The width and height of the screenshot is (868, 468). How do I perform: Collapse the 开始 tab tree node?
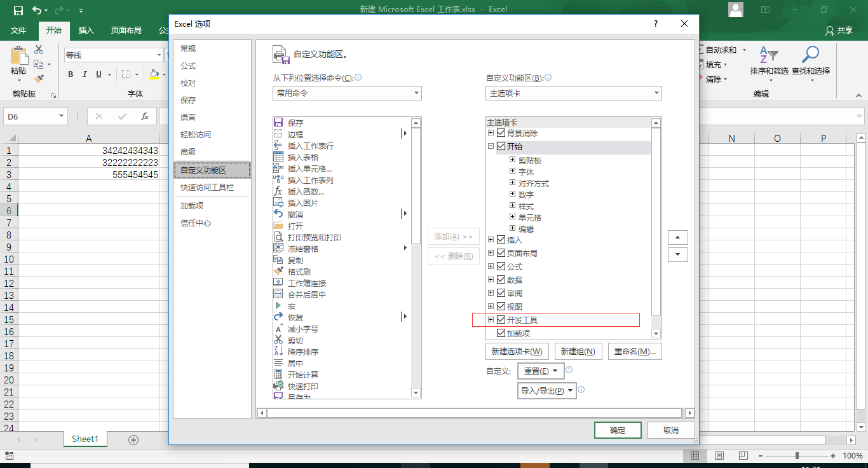coord(491,147)
